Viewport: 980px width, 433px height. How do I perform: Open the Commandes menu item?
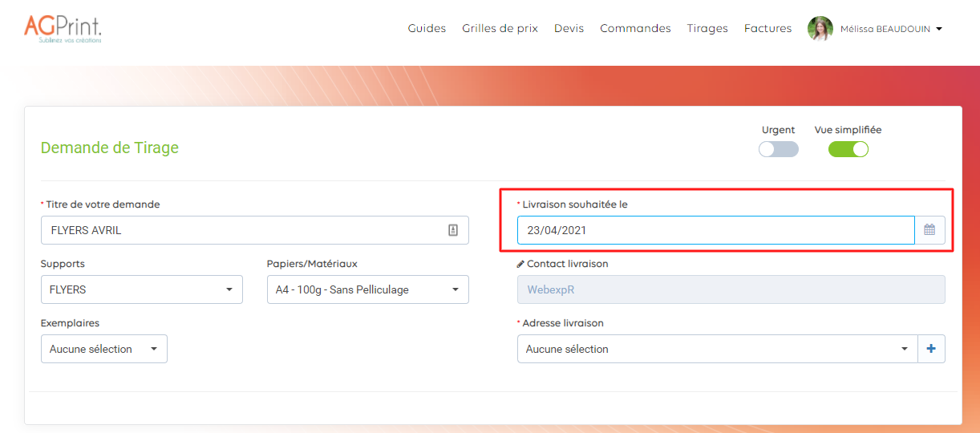635,28
